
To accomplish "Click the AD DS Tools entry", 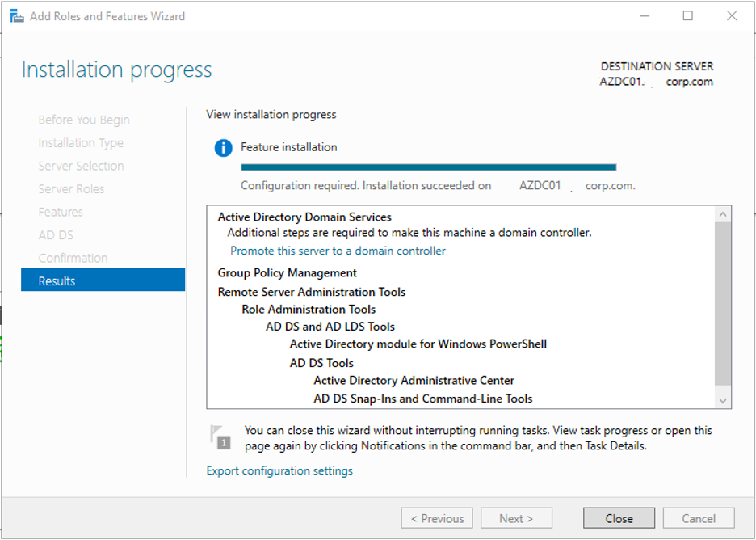I will tap(321, 363).
